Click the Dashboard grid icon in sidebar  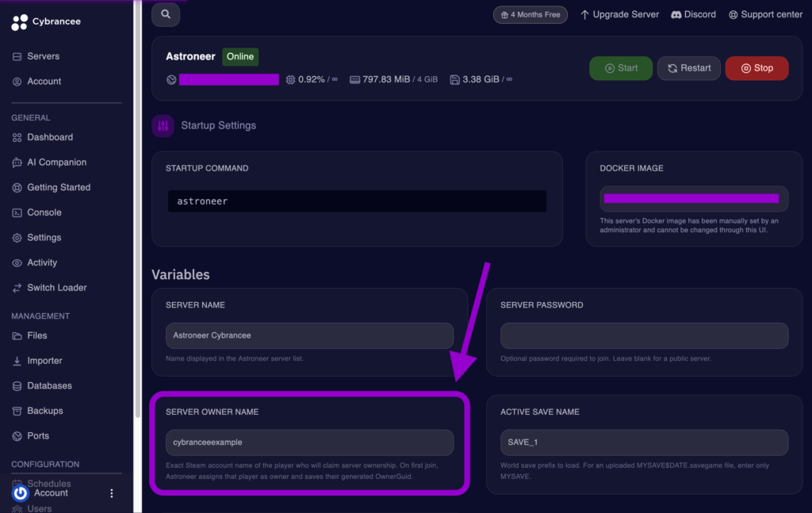coord(17,137)
